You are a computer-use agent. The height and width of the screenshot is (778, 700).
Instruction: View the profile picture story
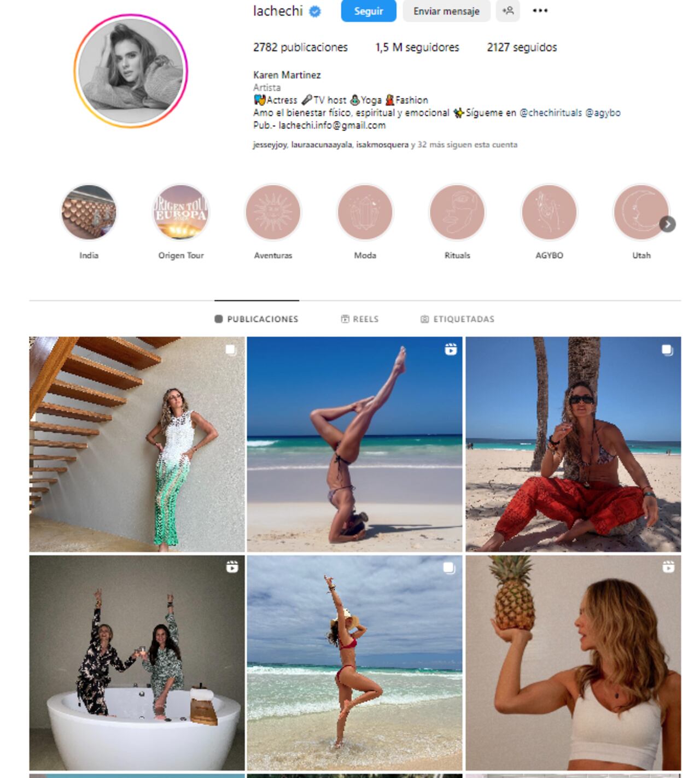click(x=131, y=71)
